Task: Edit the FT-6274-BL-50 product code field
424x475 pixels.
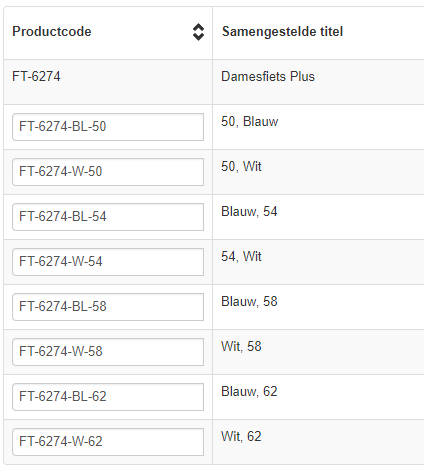Action: (108, 127)
